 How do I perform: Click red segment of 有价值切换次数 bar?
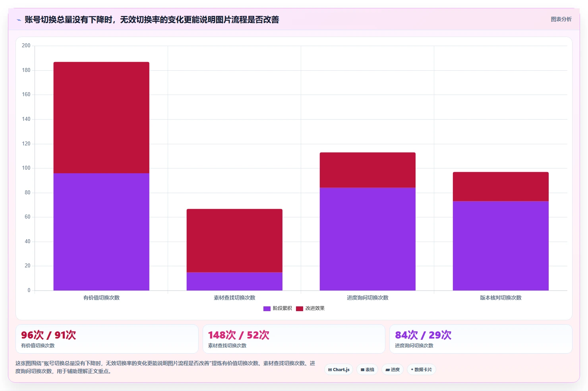101,118
